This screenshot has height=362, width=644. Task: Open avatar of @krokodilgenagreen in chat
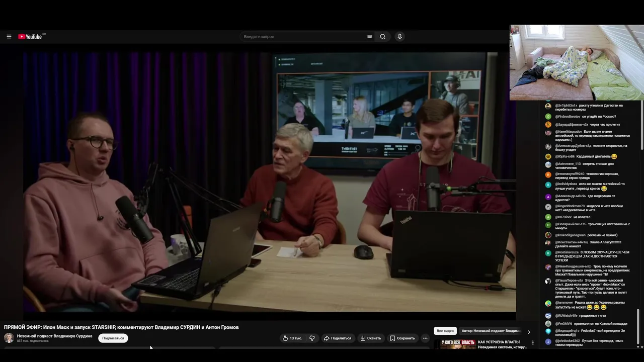(x=548, y=235)
